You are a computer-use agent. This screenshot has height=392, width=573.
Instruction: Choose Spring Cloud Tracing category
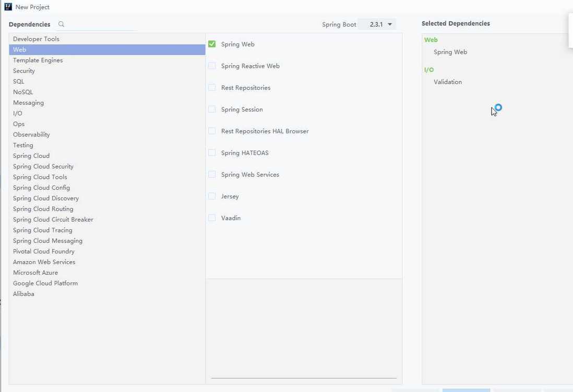click(x=107, y=230)
